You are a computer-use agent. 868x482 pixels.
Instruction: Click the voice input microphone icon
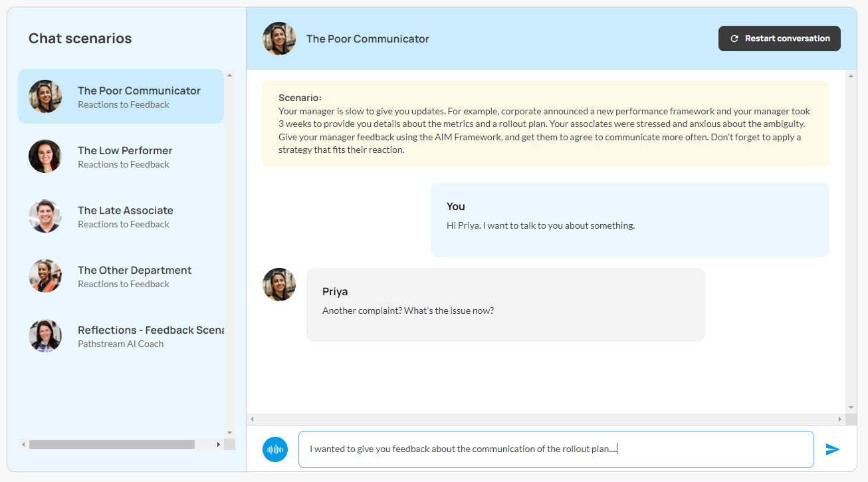click(x=275, y=449)
